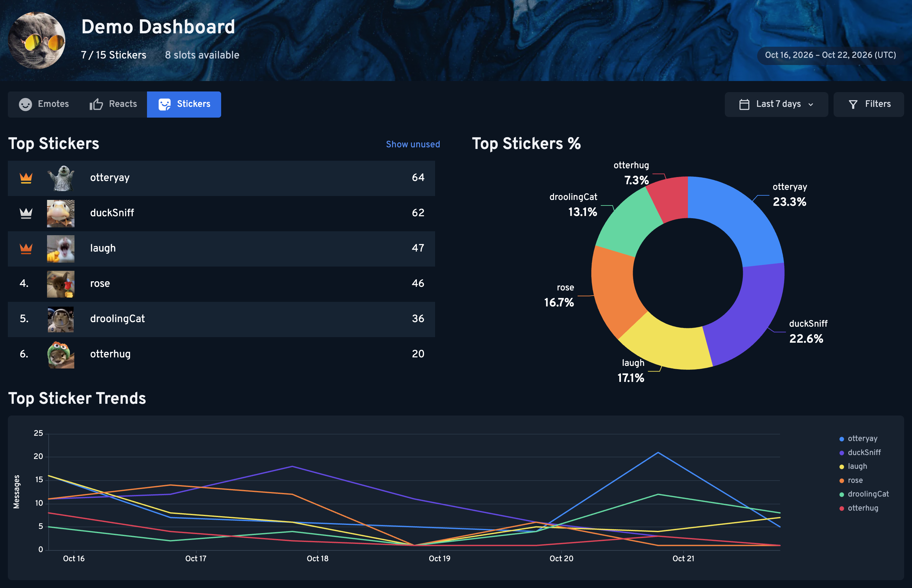Click the smiley face Emotes icon
Viewport: 912px width, 588px height.
click(25, 104)
